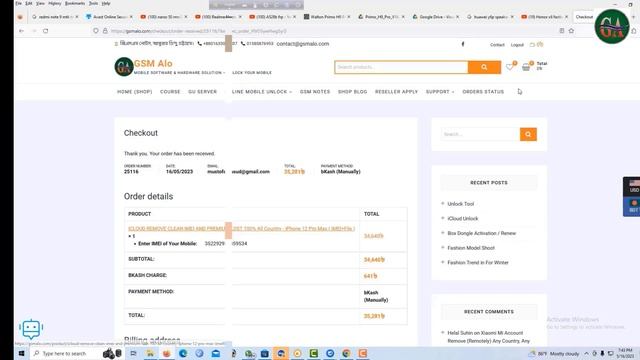Open Microsoft Edge from the taskbar
Viewport: 640px width, 360px height.
(183, 353)
